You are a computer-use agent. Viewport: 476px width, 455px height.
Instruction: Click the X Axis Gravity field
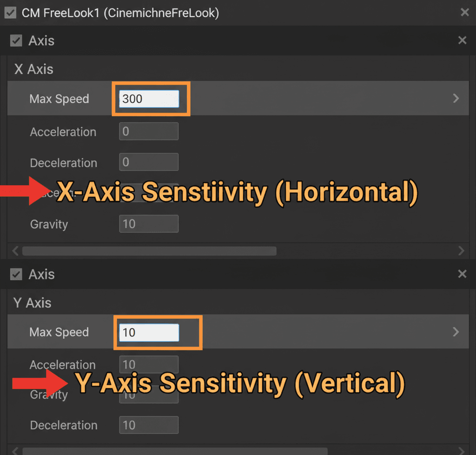click(149, 224)
